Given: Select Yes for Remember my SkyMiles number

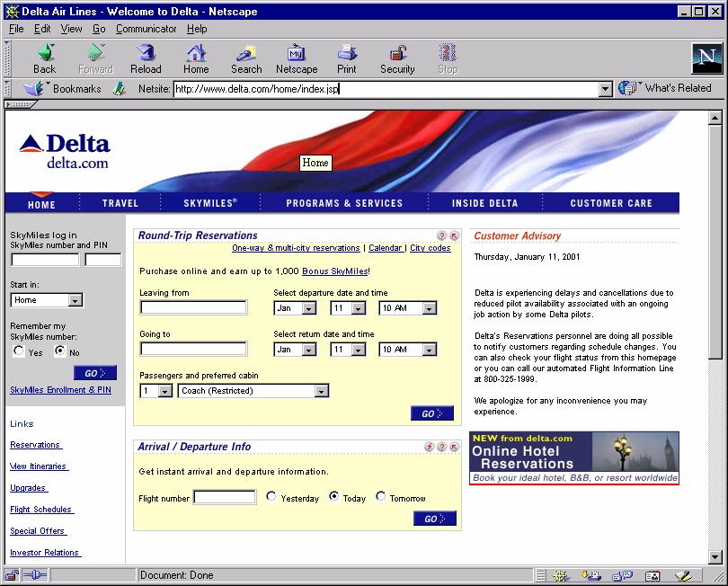Looking at the screenshot, I should (19, 351).
